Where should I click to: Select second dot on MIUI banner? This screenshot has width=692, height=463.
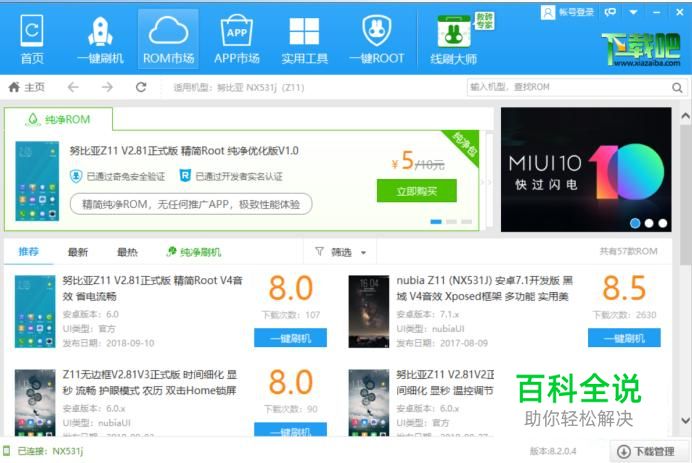[649, 223]
